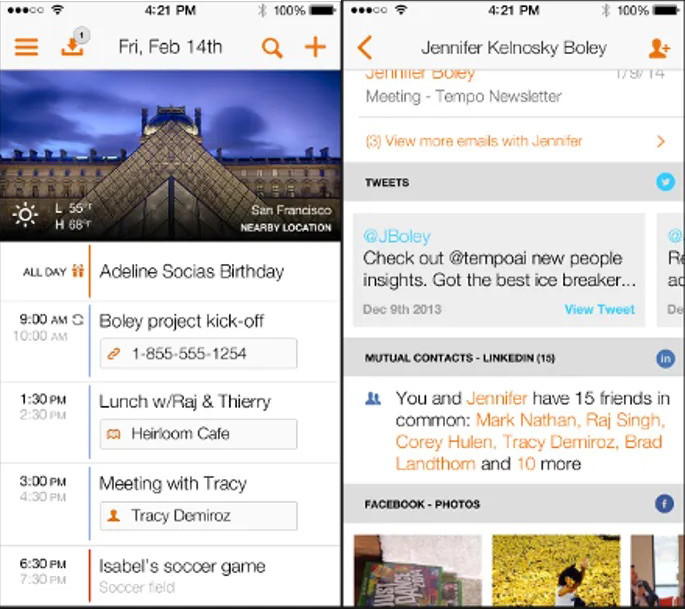Click the View Tweet link

pyautogui.click(x=599, y=309)
